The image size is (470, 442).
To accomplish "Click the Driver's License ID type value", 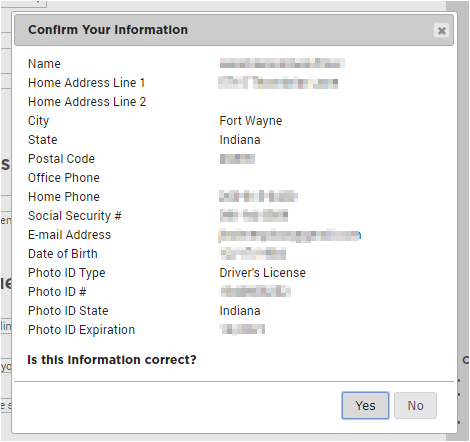I will [262, 273].
